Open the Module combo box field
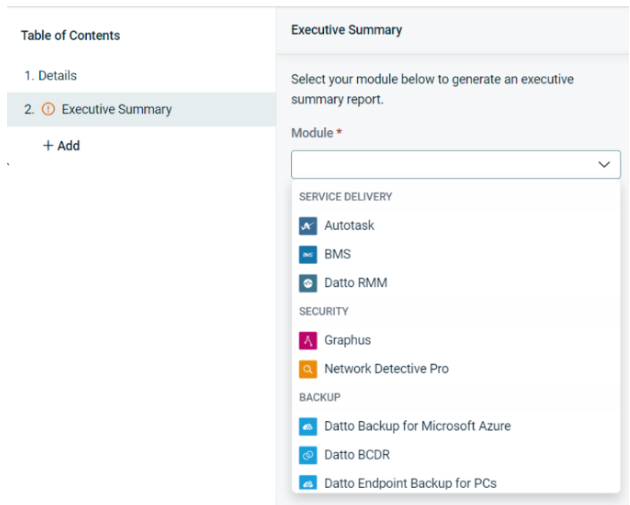Viewport: 630px width, 505px height. click(x=456, y=164)
